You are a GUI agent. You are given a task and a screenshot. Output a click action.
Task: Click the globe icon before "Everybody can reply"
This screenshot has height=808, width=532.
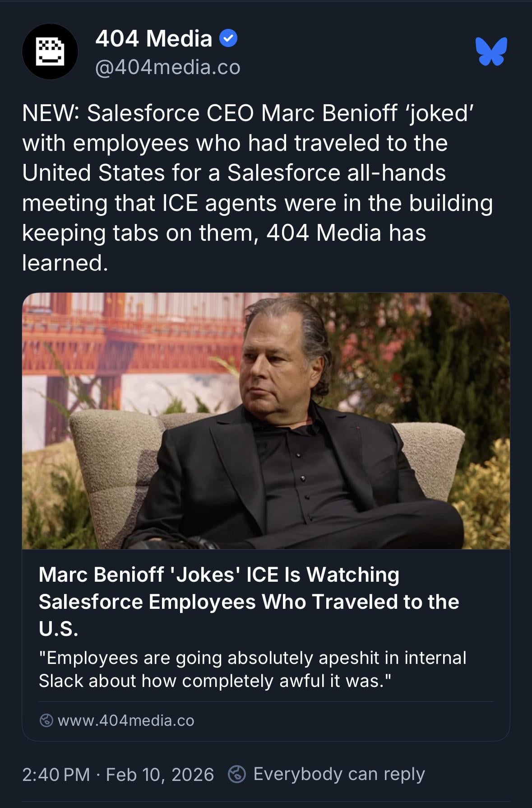(237, 774)
